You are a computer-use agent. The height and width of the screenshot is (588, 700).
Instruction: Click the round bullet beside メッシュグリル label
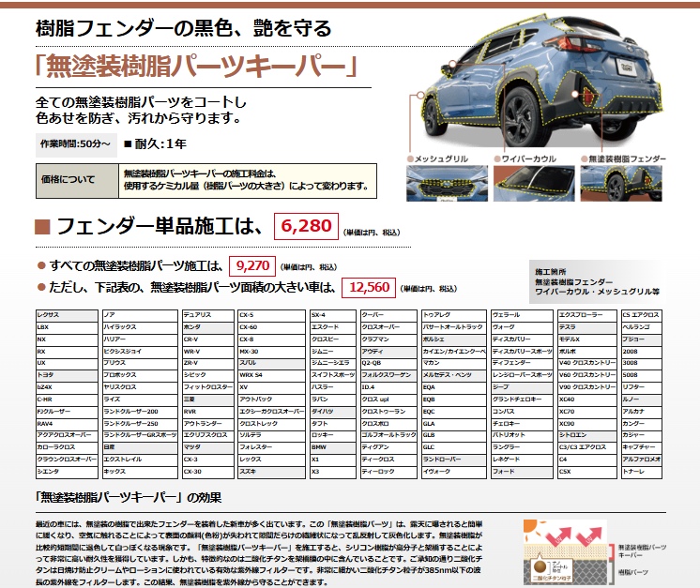coord(409,160)
